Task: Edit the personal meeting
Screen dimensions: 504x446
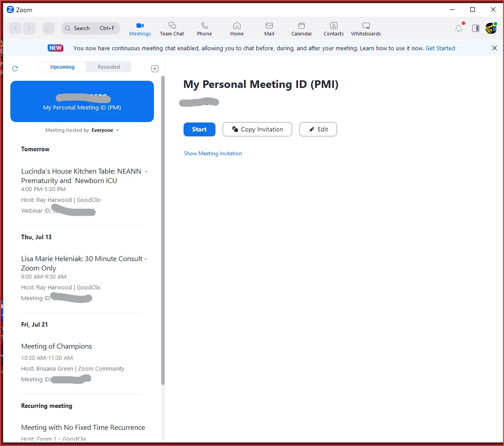Action: tap(318, 130)
